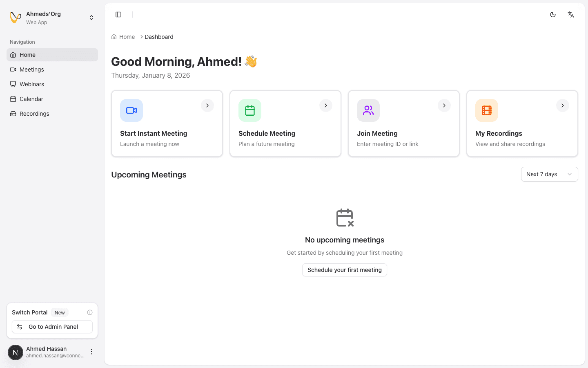588x368 pixels.
Task: Open the user options three-dot menu
Action: tap(91, 352)
